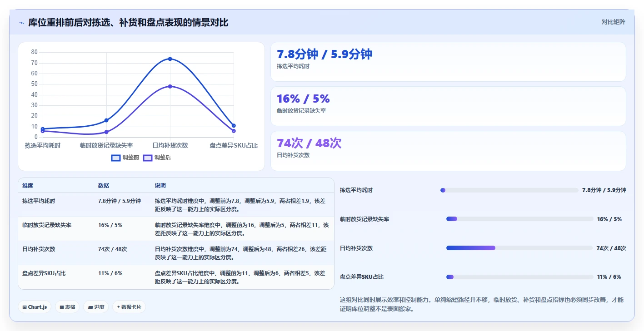Image resolution: width=644 pixels, height=331 pixels.
Task: Click the 数据卡片 tag chip
Action: pyautogui.click(x=129, y=307)
